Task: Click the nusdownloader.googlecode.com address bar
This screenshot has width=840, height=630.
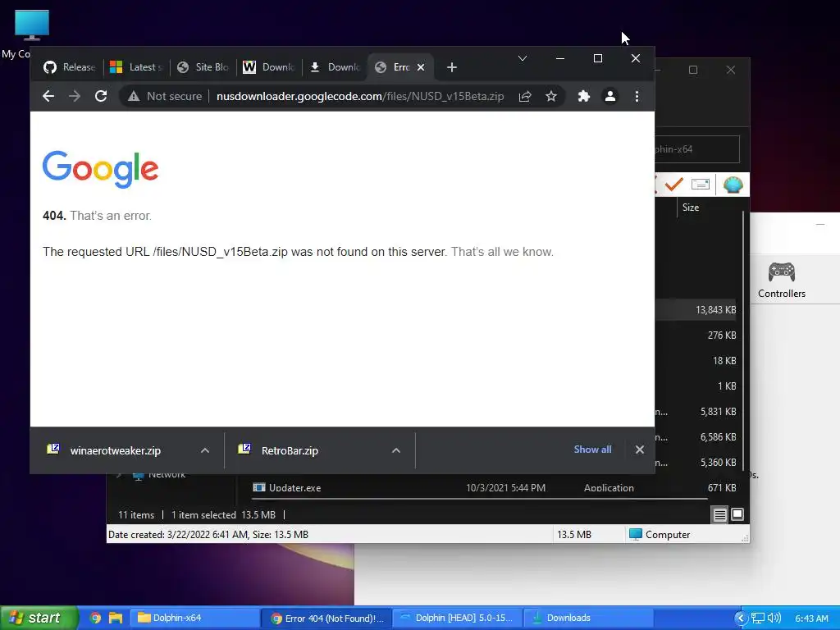Action: pos(359,97)
